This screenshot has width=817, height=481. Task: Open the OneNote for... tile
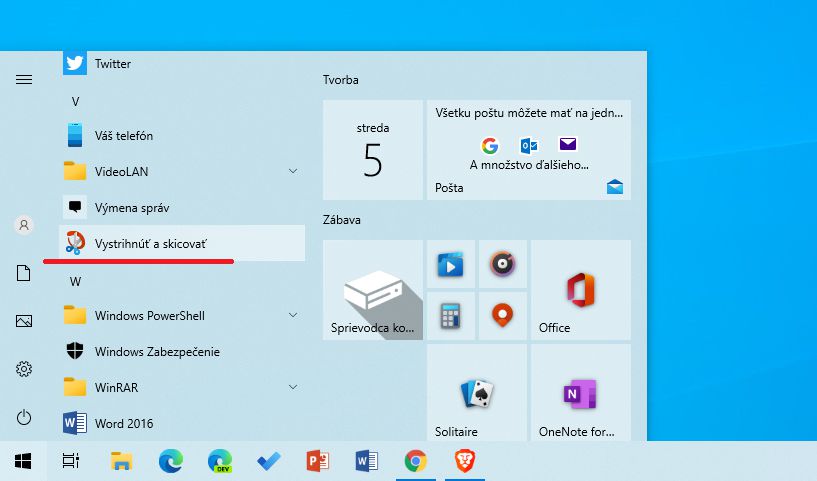[581, 392]
